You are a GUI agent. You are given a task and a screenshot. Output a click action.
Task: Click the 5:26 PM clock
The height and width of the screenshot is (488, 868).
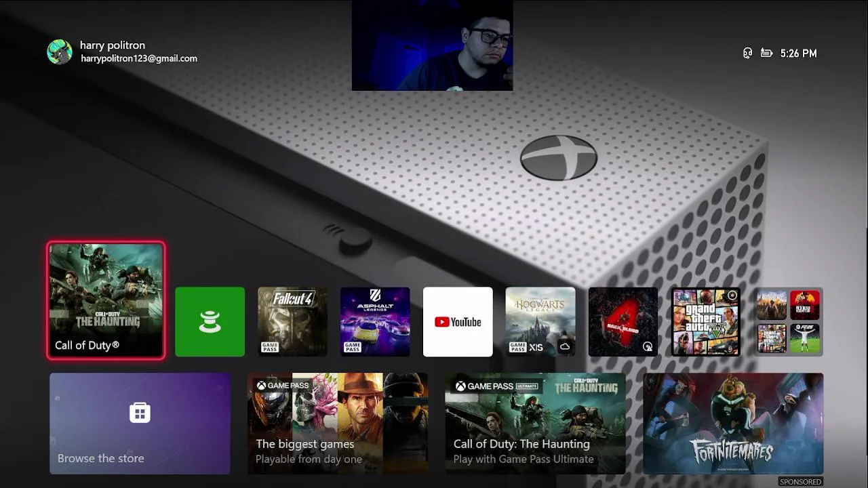[x=798, y=54]
